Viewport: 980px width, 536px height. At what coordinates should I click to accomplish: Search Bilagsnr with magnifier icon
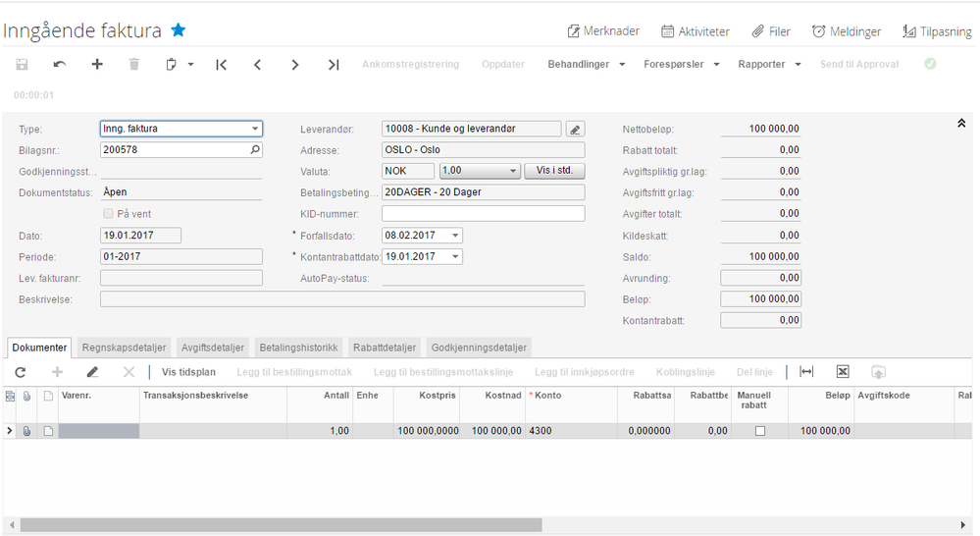255,149
